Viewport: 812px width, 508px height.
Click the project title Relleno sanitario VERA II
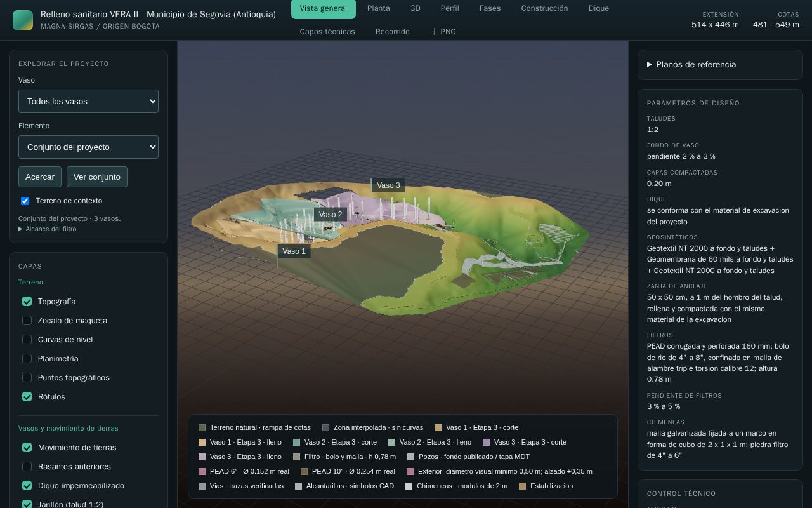(158, 14)
